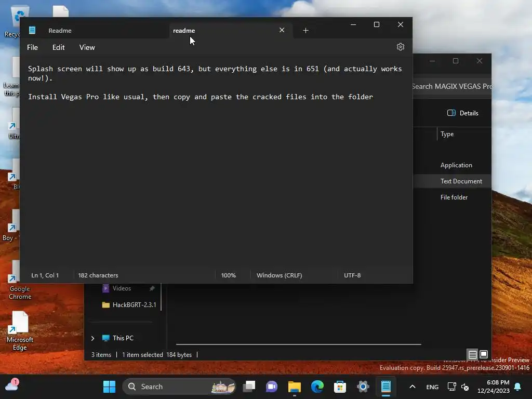The image size is (532, 399).
Task: Click the search highlight image in taskbar search
Action: tap(223, 387)
